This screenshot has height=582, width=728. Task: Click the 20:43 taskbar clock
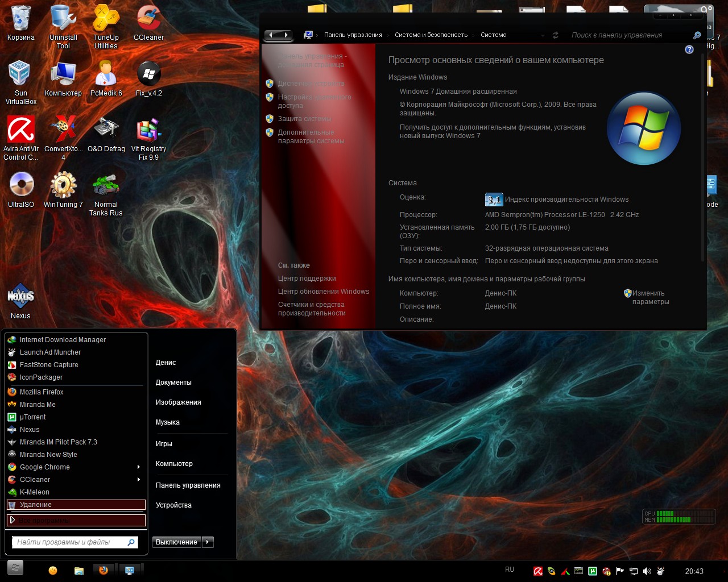click(694, 572)
